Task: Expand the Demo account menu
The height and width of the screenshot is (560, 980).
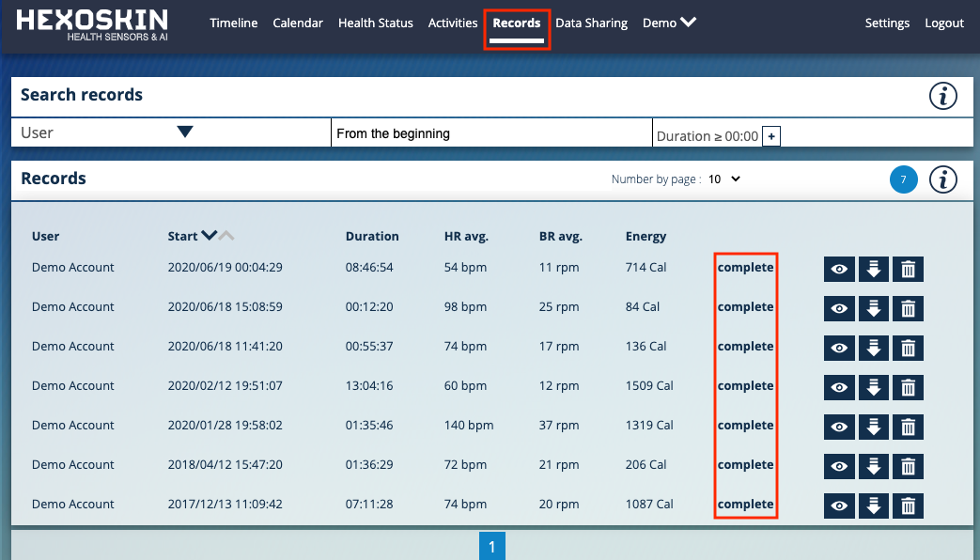Action: pos(669,23)
